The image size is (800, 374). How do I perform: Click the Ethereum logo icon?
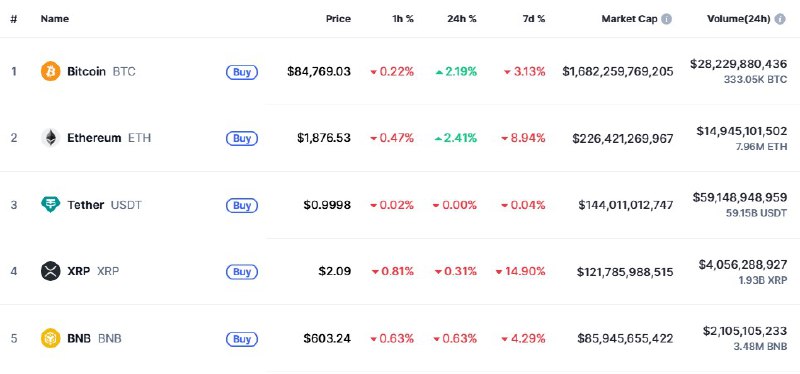point(51,138)
